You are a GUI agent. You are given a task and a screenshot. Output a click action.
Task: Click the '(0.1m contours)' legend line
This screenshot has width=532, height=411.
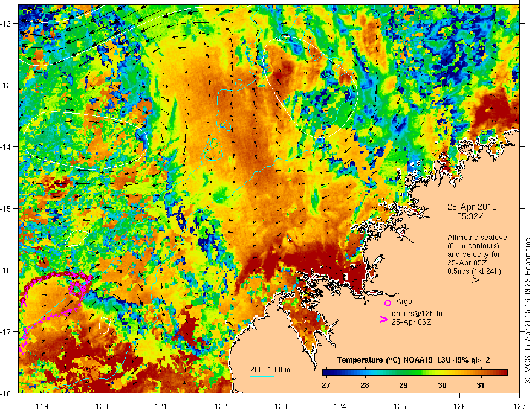coord(473,246)
